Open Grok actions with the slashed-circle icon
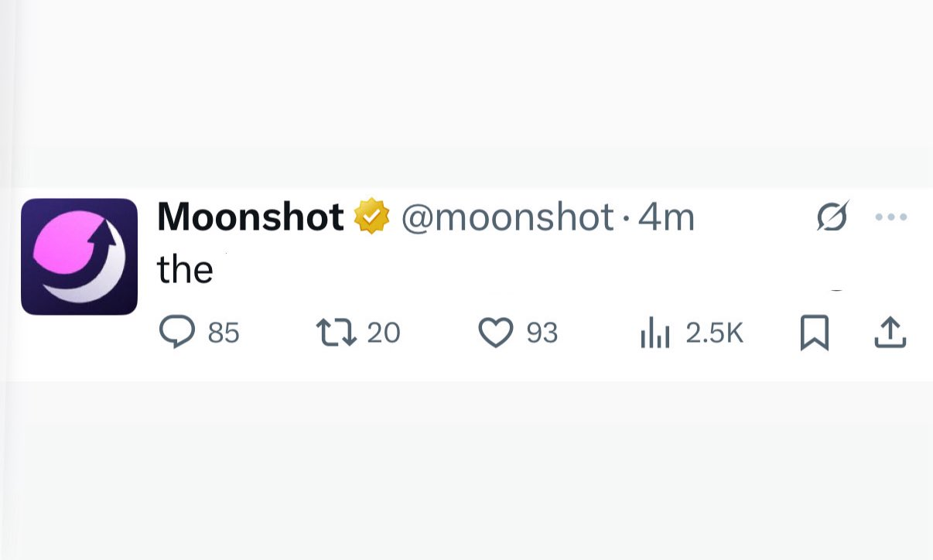 click(832, 217)
